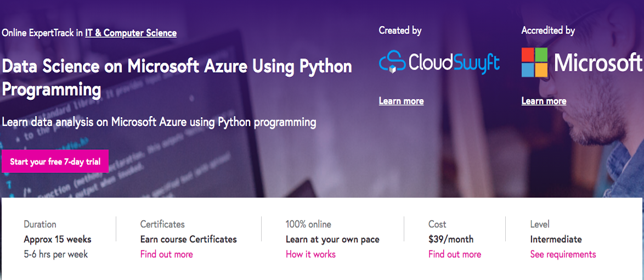This screenshot has width=644, height=280.
Task: Start your free 7-day trial
Action: [x=55, y=161]
